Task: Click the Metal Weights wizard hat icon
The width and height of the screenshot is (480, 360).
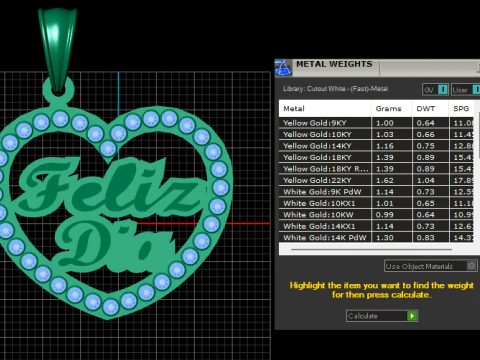Action: pyautogui.click(x=283, y=68)
